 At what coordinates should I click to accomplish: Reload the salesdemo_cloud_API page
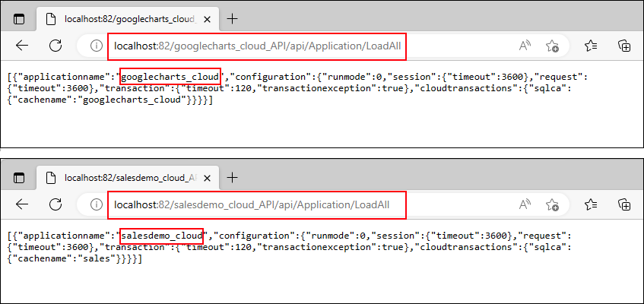(x=56, y=204)
